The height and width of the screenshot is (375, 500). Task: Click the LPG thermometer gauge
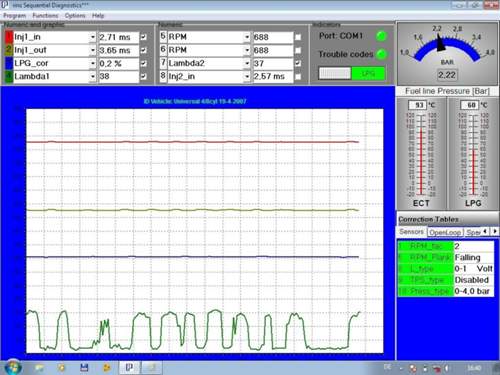(473, 154)
